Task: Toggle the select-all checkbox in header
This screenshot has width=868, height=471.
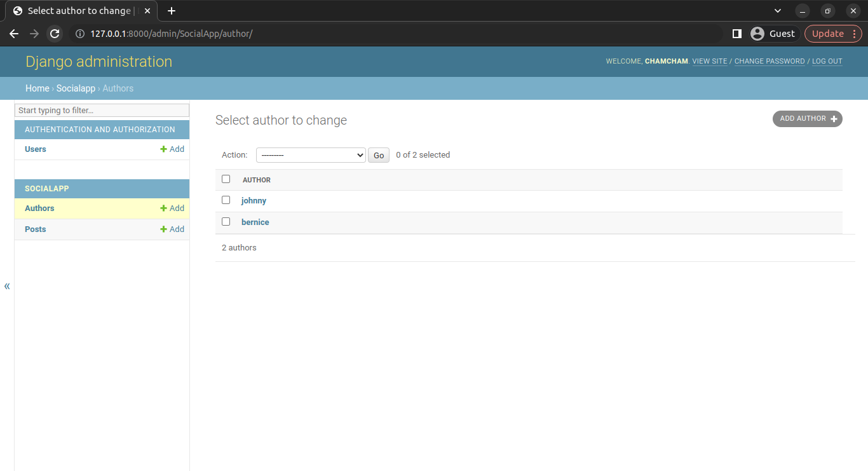Action: click(226, 179)
